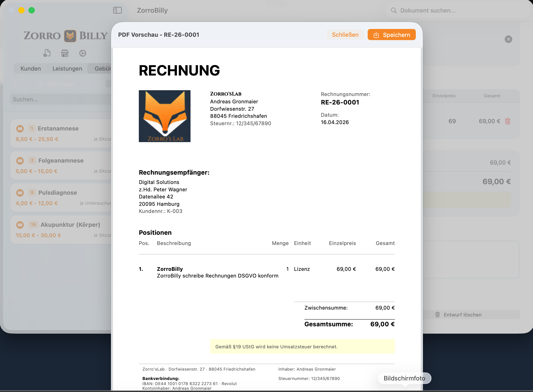Click the ZorroBilly window title
Viewport: 533px width, 392px height.
152,10
